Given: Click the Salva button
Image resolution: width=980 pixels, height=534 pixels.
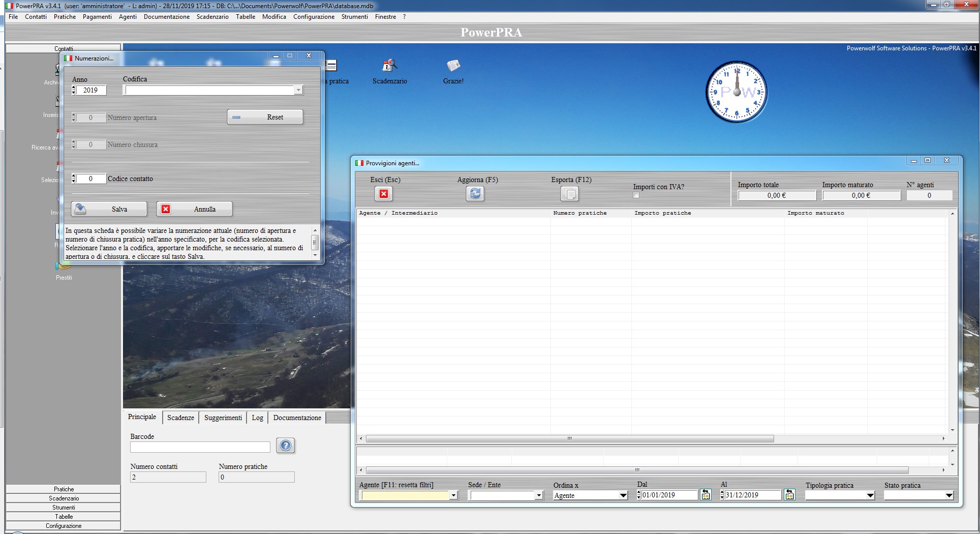Looking at the screenshot, I should point(109,209).
